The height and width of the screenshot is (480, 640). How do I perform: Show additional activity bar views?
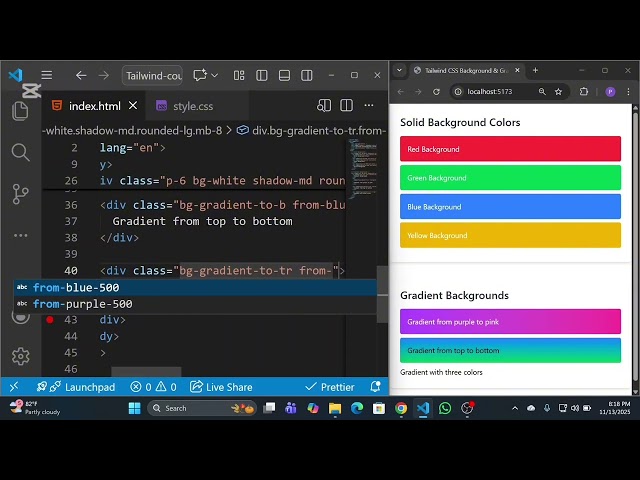[20, 236]
